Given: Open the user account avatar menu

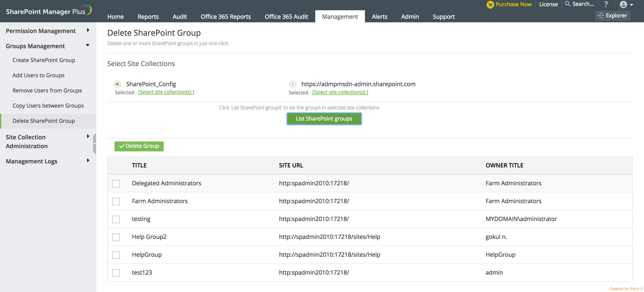Looking at the screenshot, I should pos(623,4).
